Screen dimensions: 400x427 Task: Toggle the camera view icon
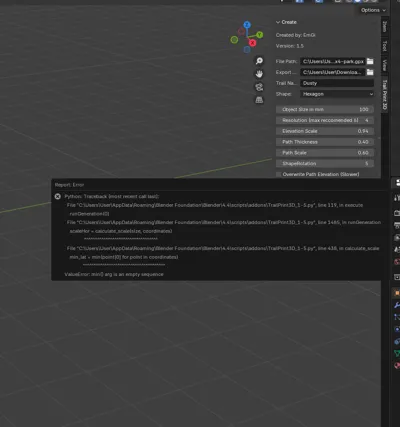[259, 87]
